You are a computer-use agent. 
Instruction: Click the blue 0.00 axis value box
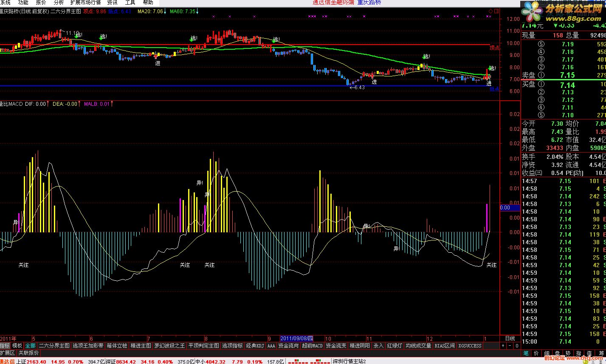(x=510, y=208)
